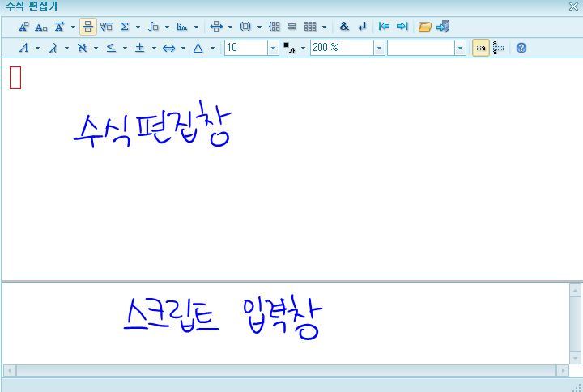This screenshot has width=583, height=392.
Task: Expand the relation arrows dropdown
Action: [x=230, y=27]
